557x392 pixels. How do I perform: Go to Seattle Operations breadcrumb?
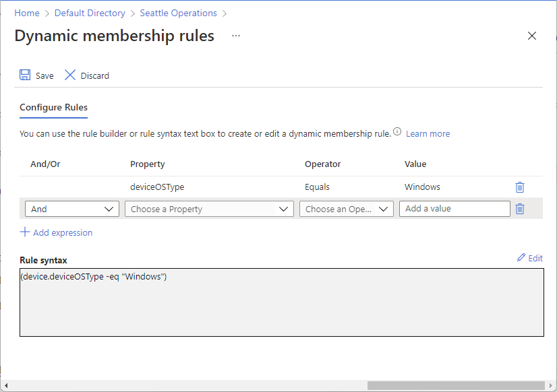pyautogui.click(x=178, y=13)
